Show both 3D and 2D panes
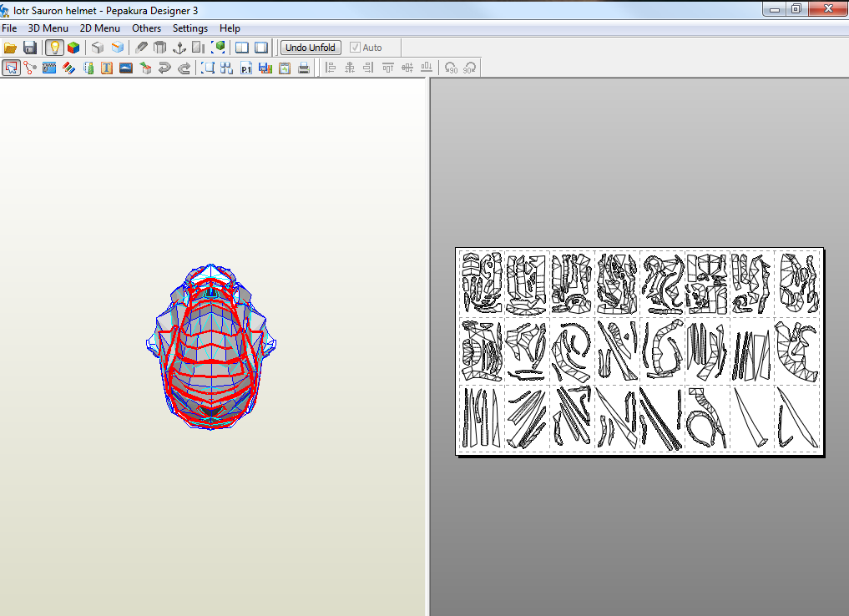849x616 pixels. [241, 48]
